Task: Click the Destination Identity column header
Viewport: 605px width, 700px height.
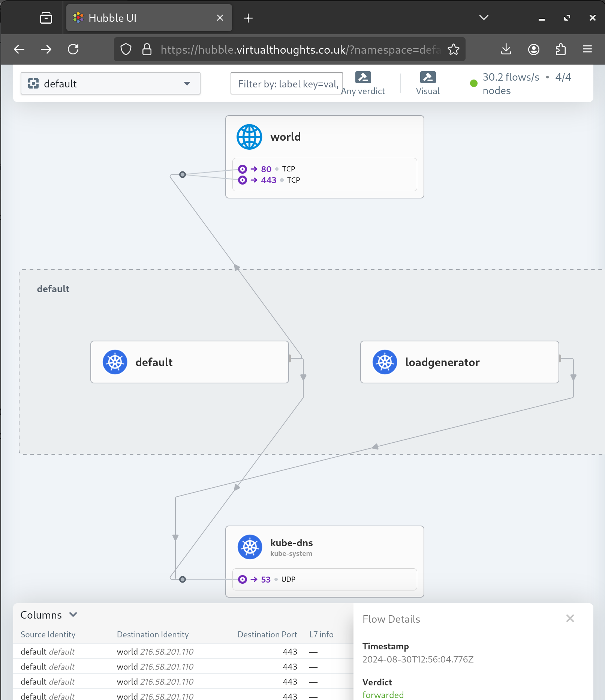Action: pos(153,634)
